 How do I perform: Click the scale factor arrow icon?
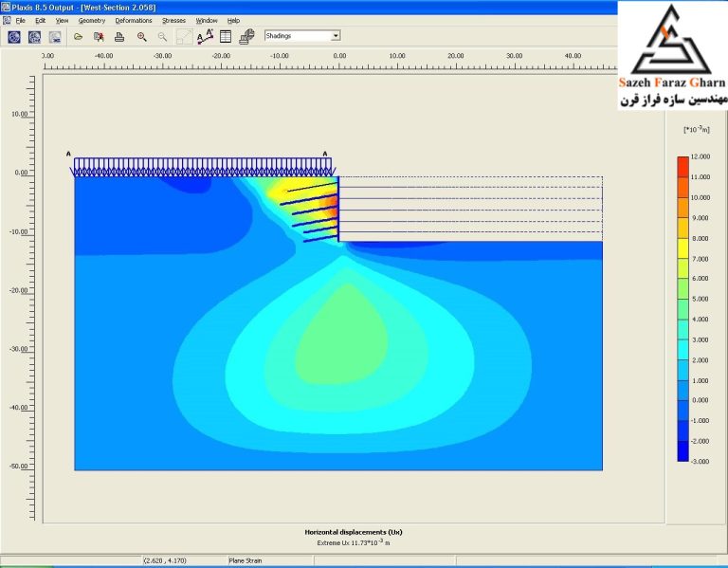(x=184, y=37)
